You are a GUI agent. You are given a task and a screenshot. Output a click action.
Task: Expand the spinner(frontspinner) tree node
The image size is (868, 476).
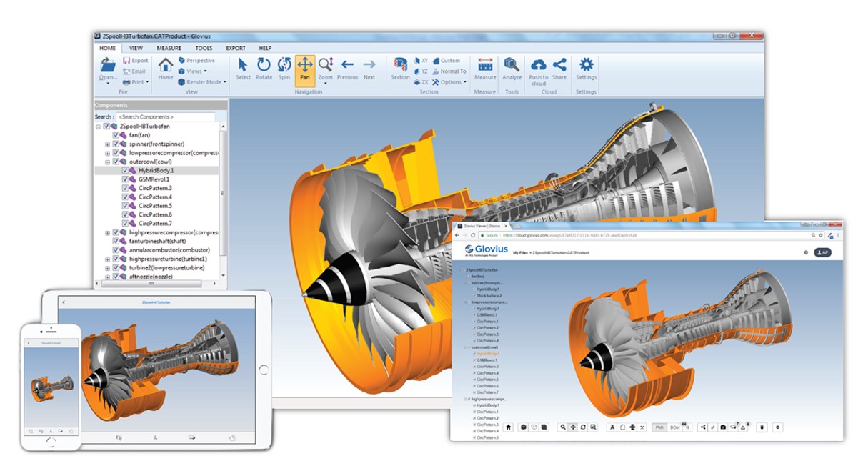point(107,144)
